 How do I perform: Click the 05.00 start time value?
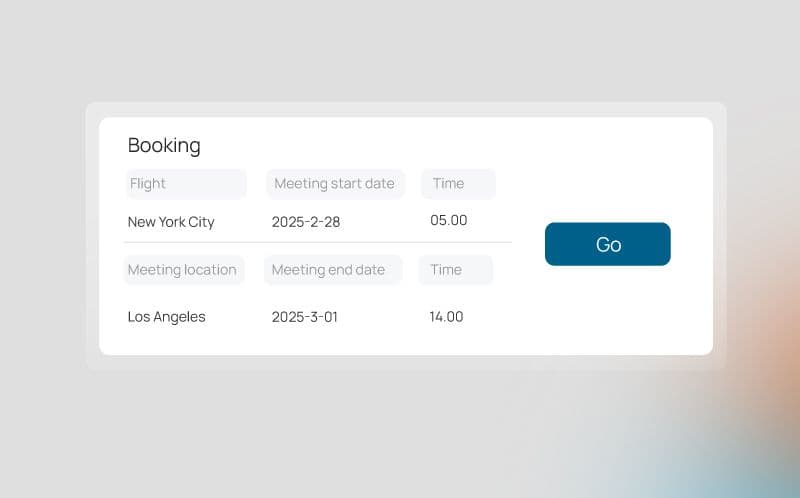[x=449, y=220]
